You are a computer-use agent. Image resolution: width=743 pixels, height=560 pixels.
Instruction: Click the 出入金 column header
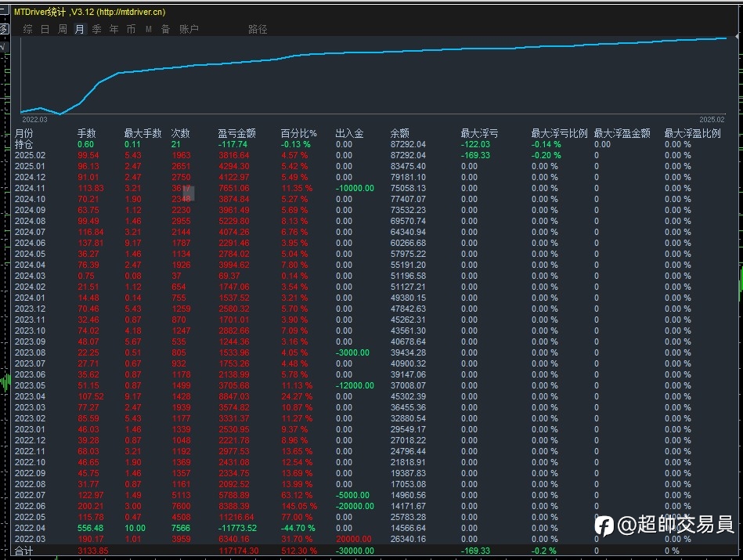[349, 133]
